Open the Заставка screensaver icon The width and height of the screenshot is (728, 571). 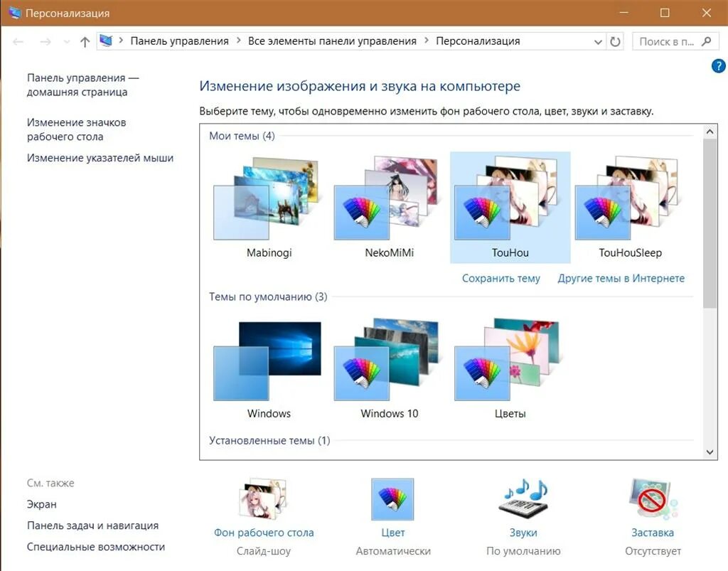[x=653, y=499]
